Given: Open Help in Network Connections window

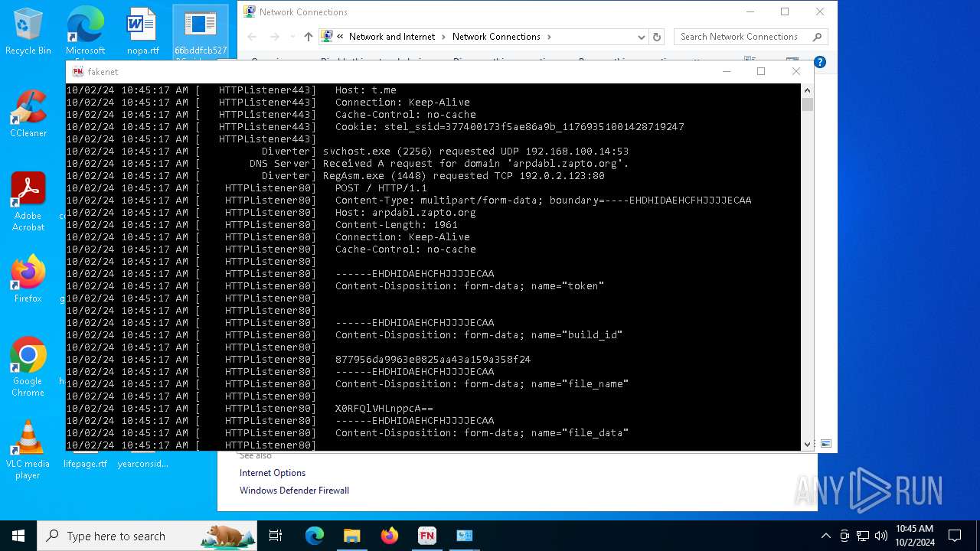Looking at the screenshot, I should click(819, 62).
